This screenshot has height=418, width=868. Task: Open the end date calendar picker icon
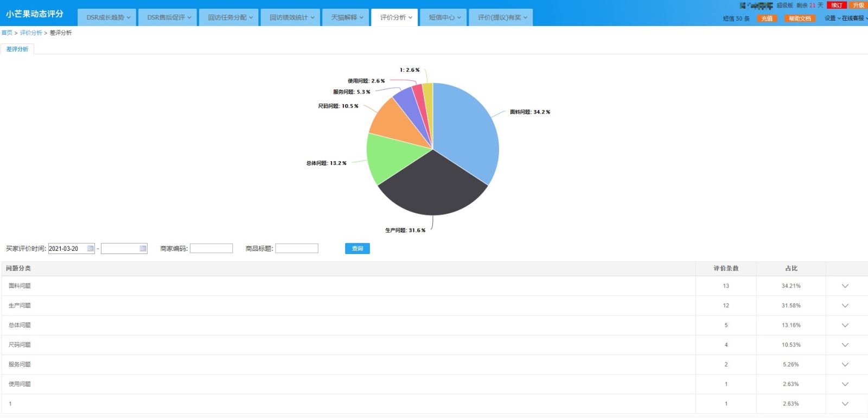pyautogui.click(x=143, y=249)
